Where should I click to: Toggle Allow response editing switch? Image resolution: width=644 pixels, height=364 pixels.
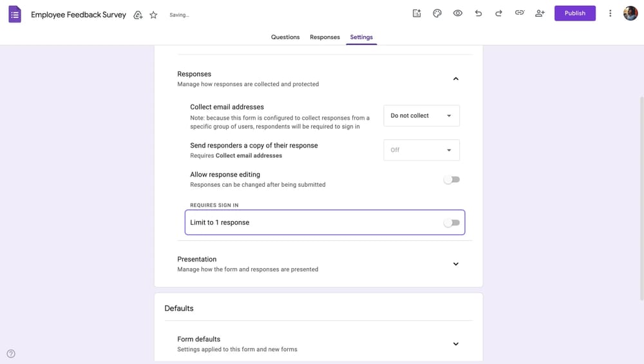(452, 180)
